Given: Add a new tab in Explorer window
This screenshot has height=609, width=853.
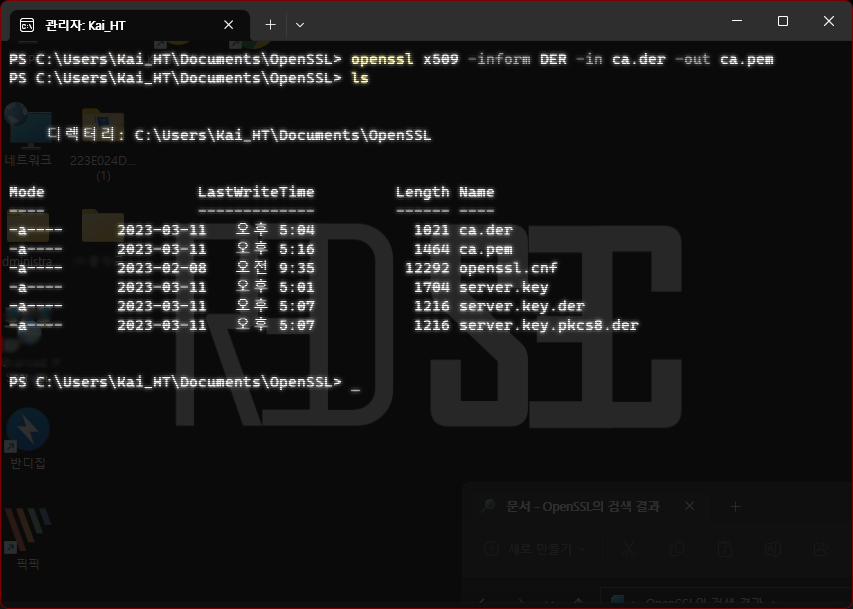Looking at the screenshot, I should coord(735,507).
